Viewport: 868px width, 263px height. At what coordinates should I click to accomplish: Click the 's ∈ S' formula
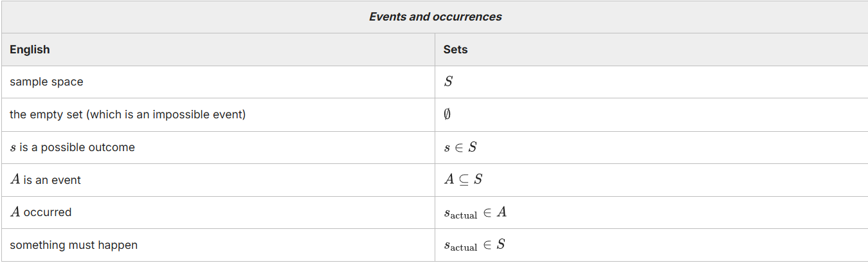[x=460, y=147]
